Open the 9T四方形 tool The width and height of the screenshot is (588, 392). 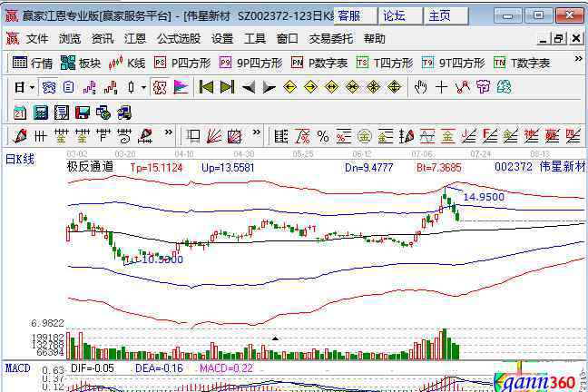click(454, 63)
